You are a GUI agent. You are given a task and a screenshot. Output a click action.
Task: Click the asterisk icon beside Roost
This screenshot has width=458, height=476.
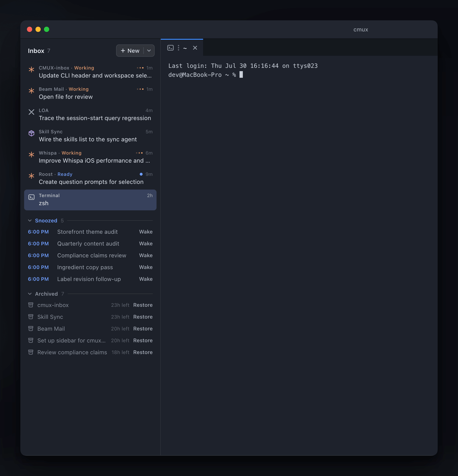[31, 176]
